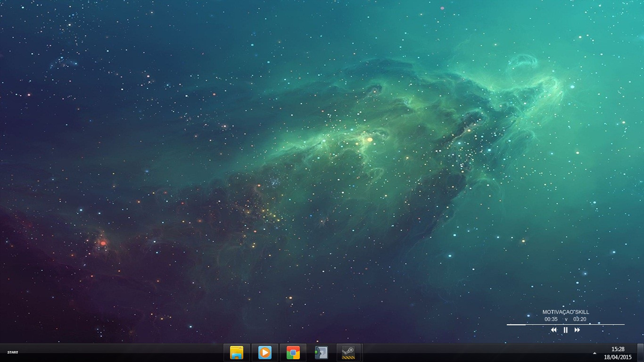
Task: Skip to previous track in music widget
Action: coord(554,330)
